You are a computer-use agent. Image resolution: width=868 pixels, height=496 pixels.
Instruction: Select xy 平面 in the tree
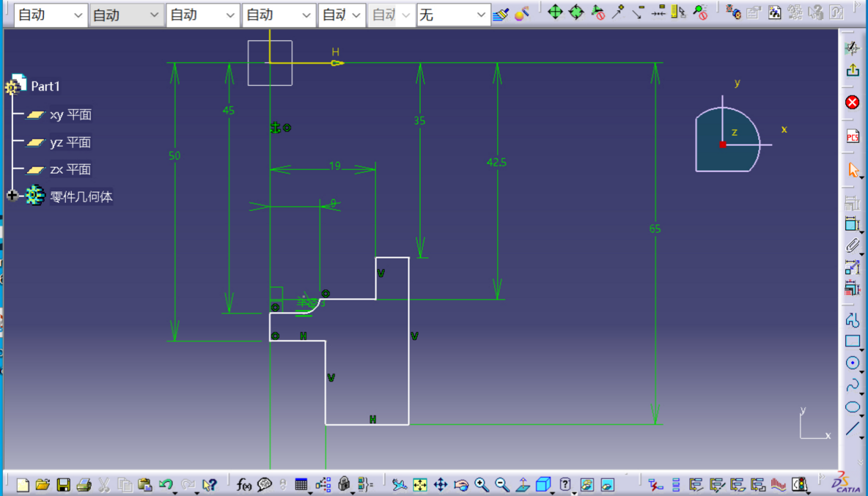pyautogui.click(x=70, y=115)
